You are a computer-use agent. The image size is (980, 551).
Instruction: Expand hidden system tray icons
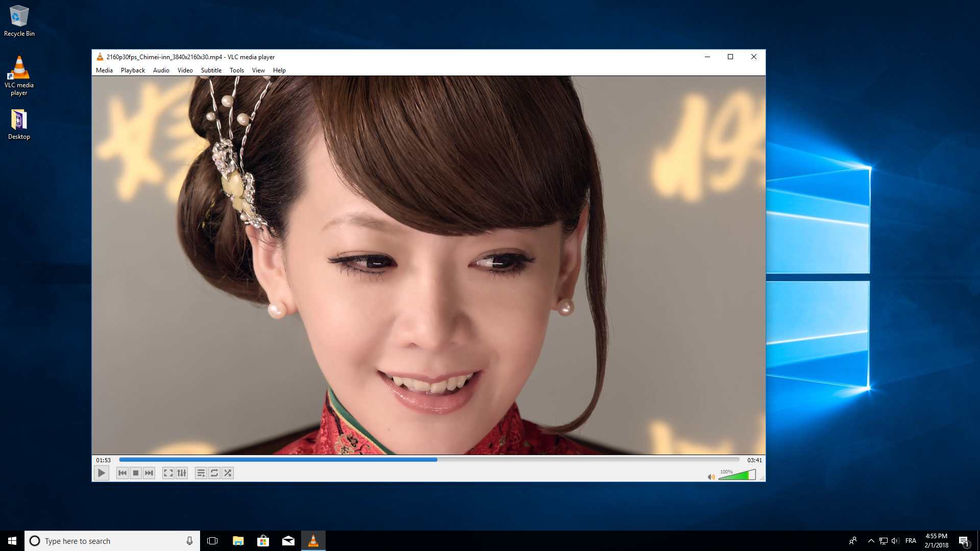pyautogui.click(x=870, y=540)
